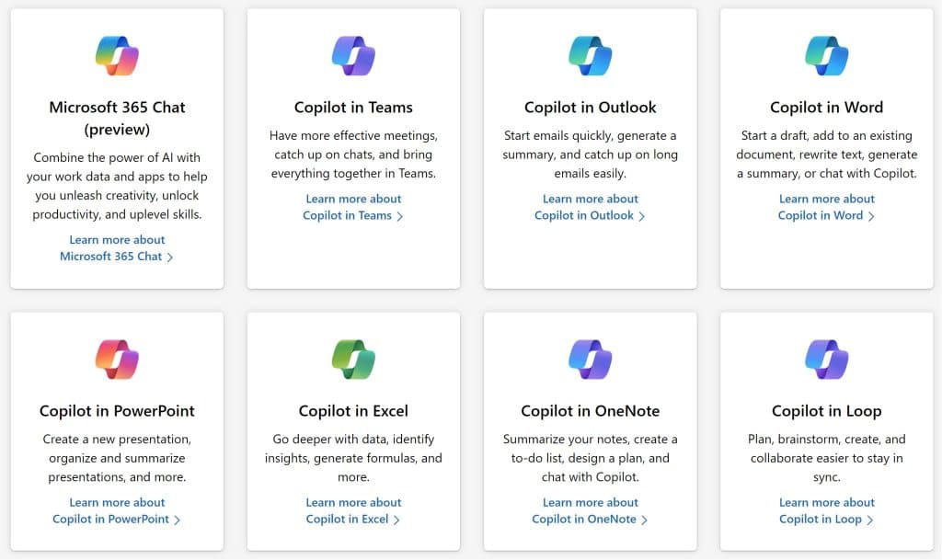Click the Copilot in Excel logo icon

click(353, 360)
